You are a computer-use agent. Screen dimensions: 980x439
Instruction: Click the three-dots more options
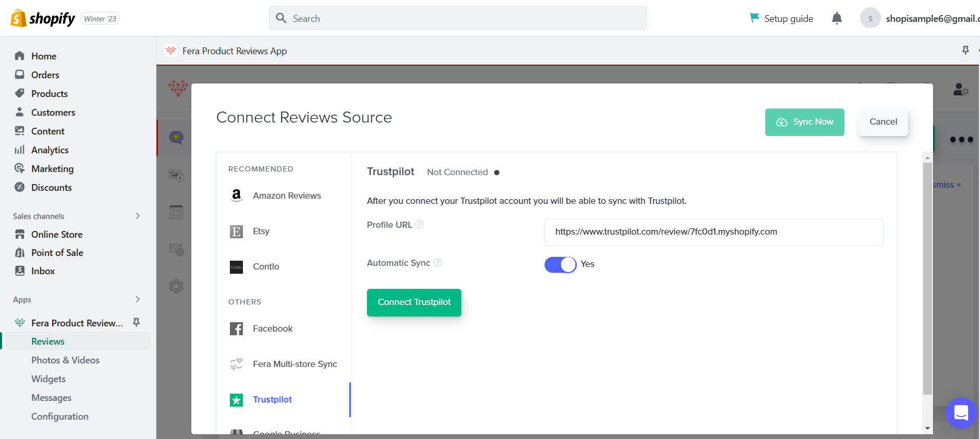coord(961,140)
